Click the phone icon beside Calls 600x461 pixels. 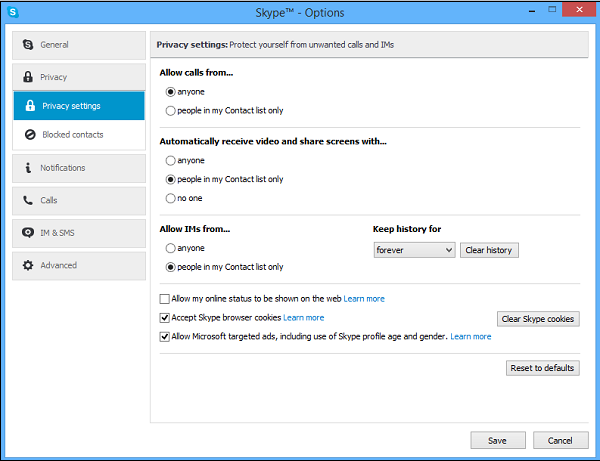tap(28, 200)
